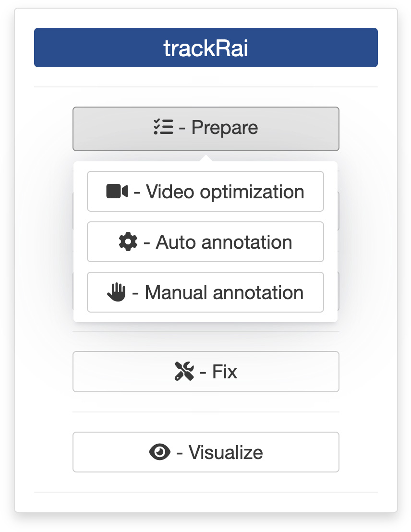Click the word Prepare on the top button
This screenshot has width=411, height=532.
(x=225, y=128)
